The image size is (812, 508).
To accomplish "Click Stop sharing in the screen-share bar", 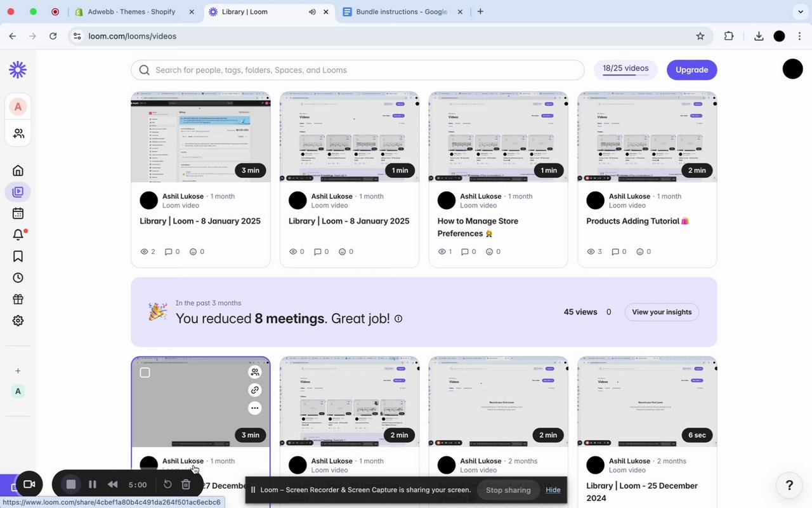I will (508, 490).
